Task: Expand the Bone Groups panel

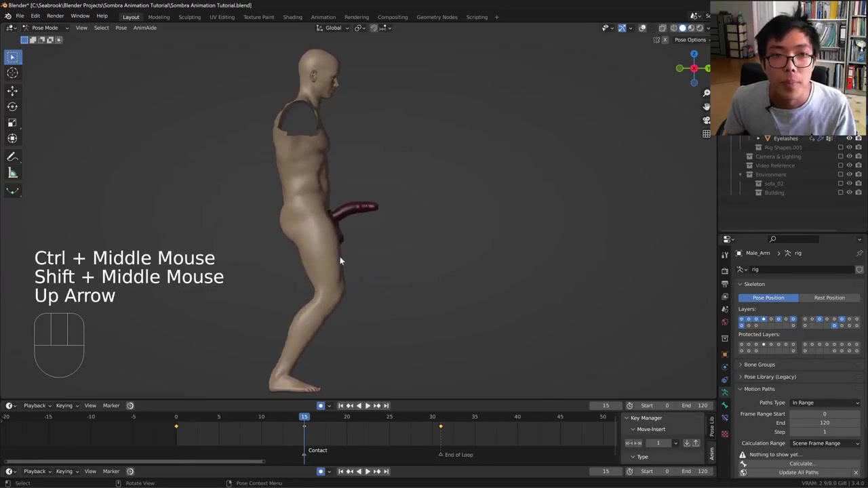Action: tap(759, 365)
